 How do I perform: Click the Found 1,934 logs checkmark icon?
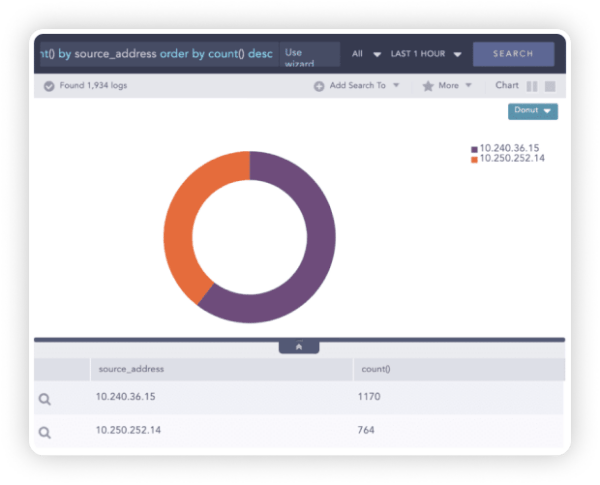coord(49,86)
